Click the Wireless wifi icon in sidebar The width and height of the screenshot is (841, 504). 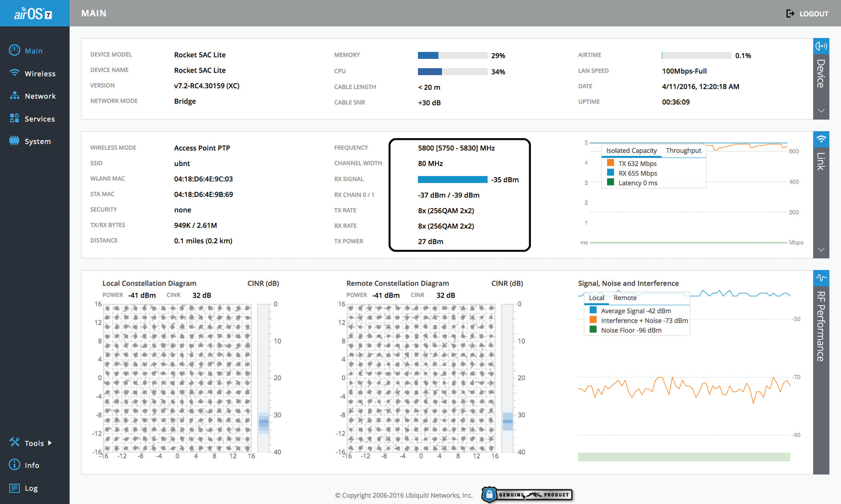15,73
